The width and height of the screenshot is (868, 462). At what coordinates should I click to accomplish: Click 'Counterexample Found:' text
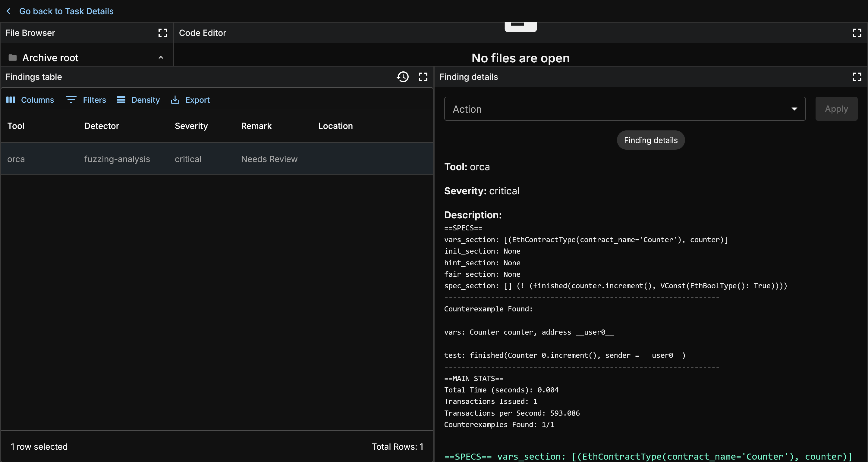coord(488,309)
